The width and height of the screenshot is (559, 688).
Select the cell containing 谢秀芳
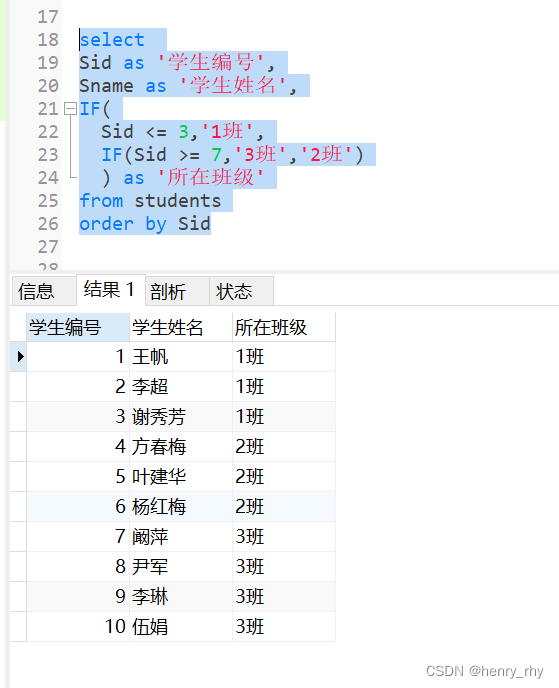(x=181, y=416)
